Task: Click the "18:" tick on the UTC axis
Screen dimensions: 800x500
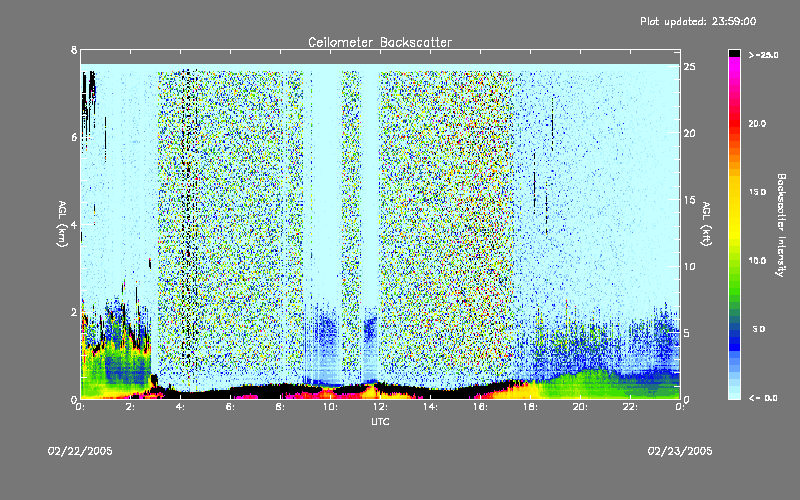Action: 530,407
